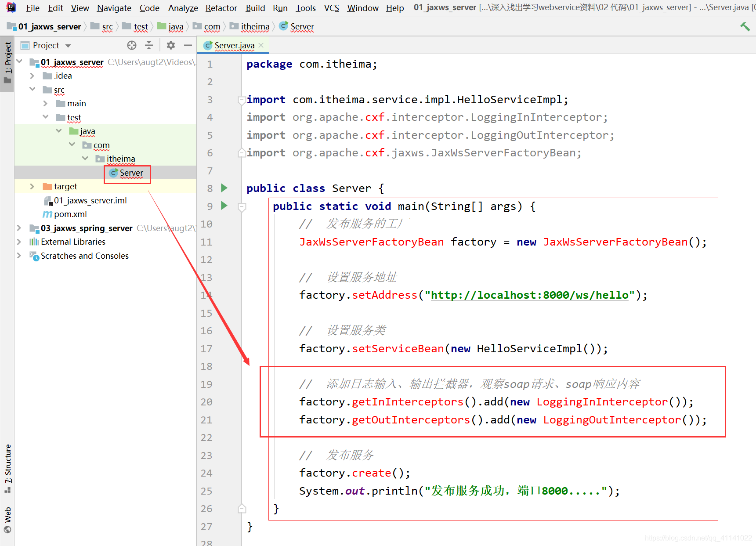Click the Server class icon in breadcrumb
The image size is (756, 546).
284,26
